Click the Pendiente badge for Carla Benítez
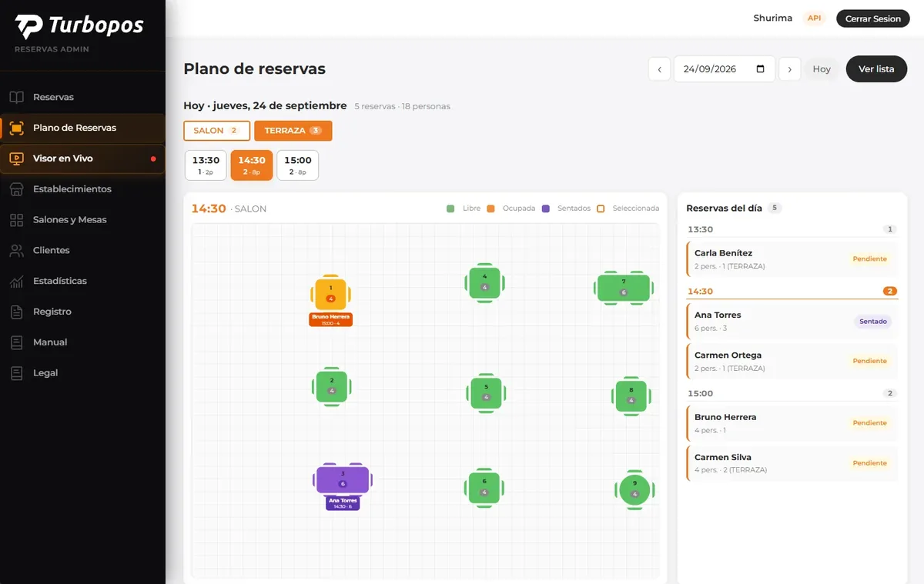Screen dimensions: 924x584 point(870,259)
